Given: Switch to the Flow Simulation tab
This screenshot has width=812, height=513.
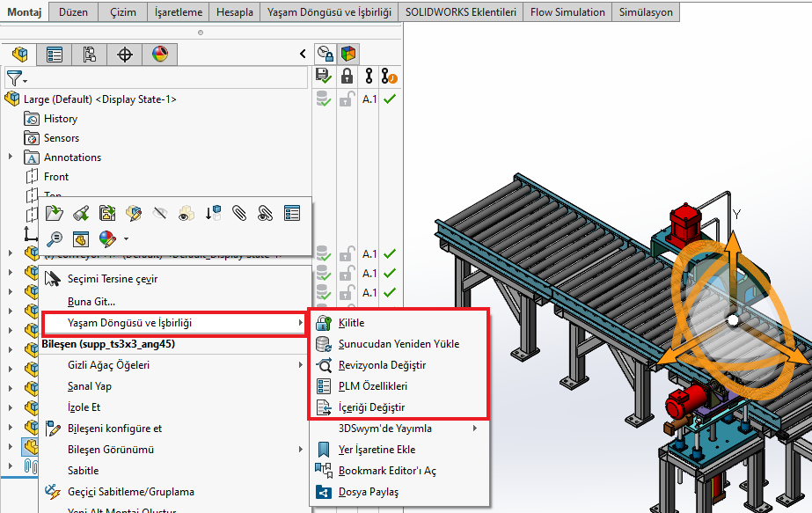Looking at the screenshot, I should [x=567, y=11].
